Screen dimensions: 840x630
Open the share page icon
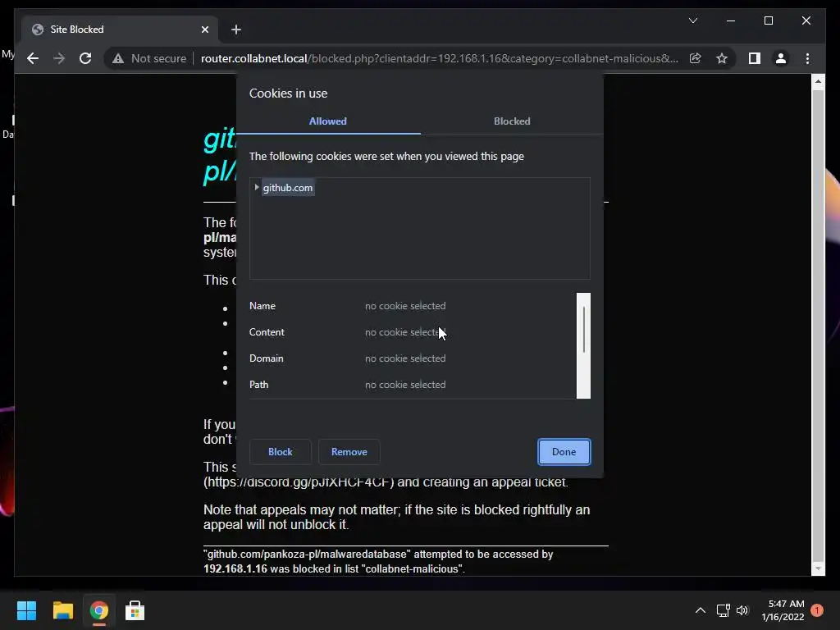click(x=696, y=58)
